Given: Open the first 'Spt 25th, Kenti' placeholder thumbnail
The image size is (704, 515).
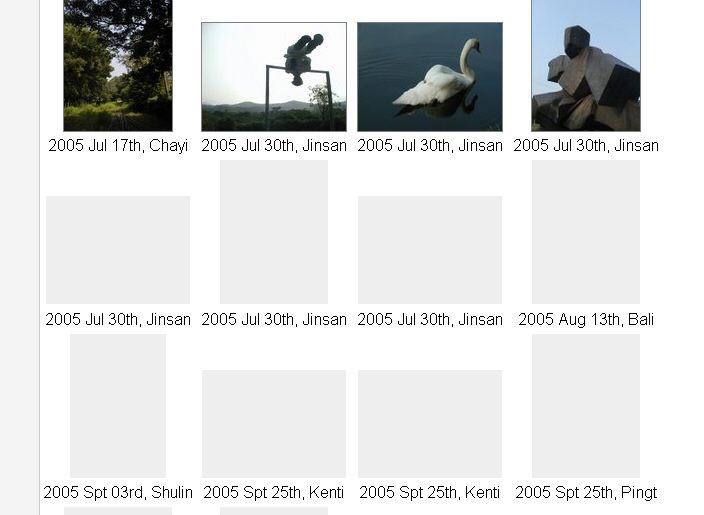Looking at the screenshot, I should pos(274,424).
